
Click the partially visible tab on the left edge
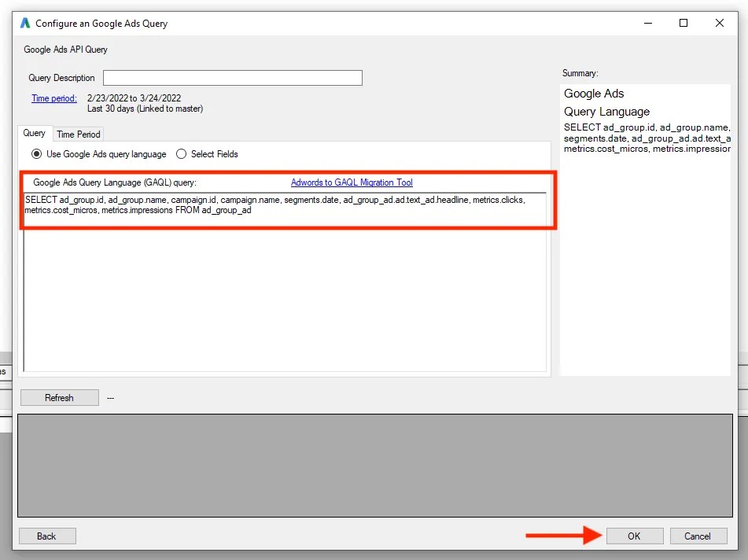pyautogui.click(x=4, y=373)
